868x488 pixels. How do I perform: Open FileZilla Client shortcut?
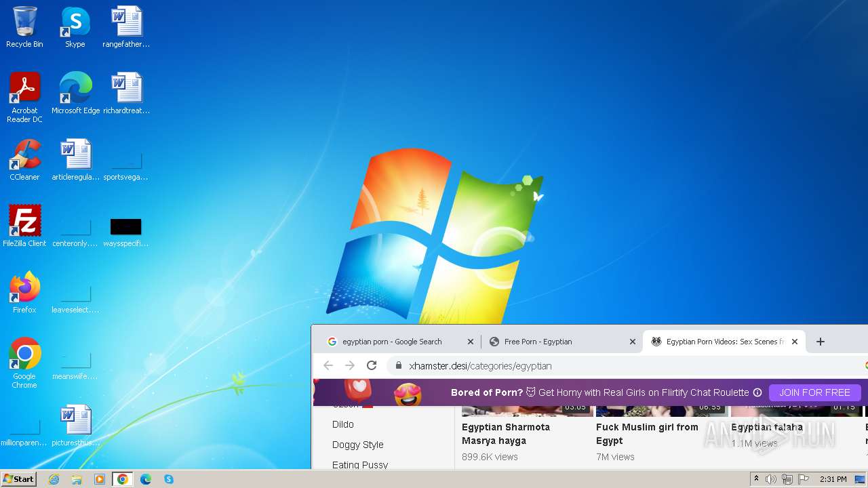tap(24, 226)
